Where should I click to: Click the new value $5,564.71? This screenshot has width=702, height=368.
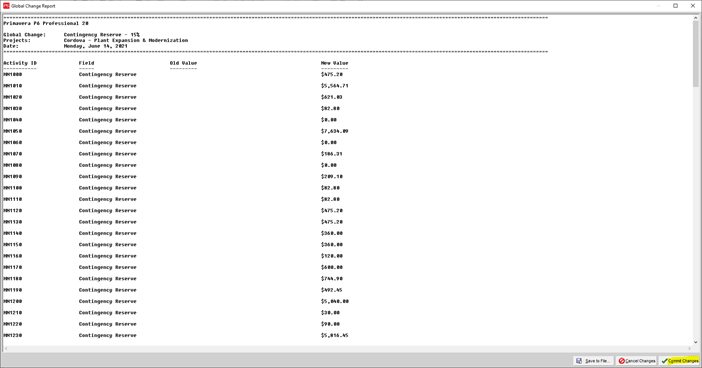click(334, 86)
